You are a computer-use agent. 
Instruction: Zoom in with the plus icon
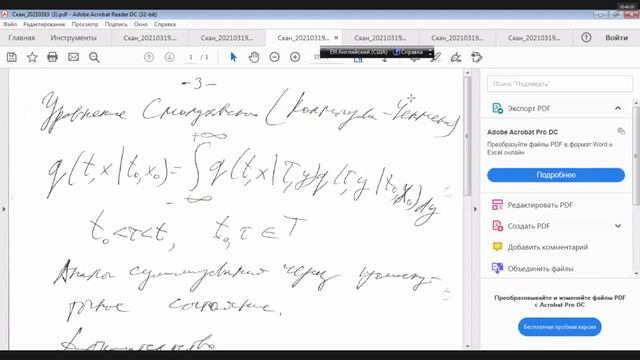click(295, 57)
